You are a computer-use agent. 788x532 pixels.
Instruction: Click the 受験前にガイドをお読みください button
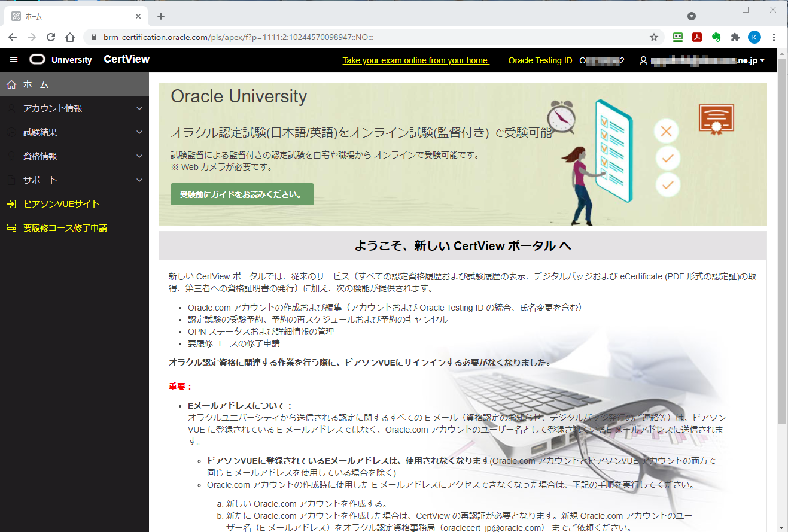click(x=242, y=194)
